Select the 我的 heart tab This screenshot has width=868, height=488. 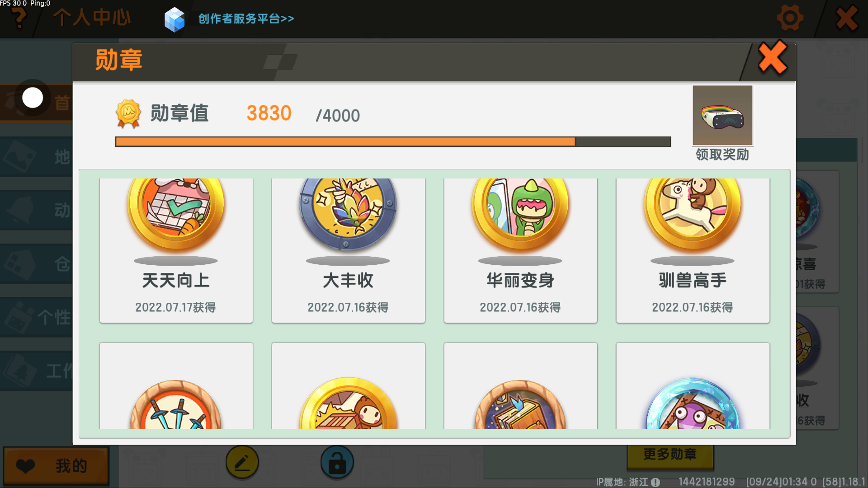[x=56, y=466]
